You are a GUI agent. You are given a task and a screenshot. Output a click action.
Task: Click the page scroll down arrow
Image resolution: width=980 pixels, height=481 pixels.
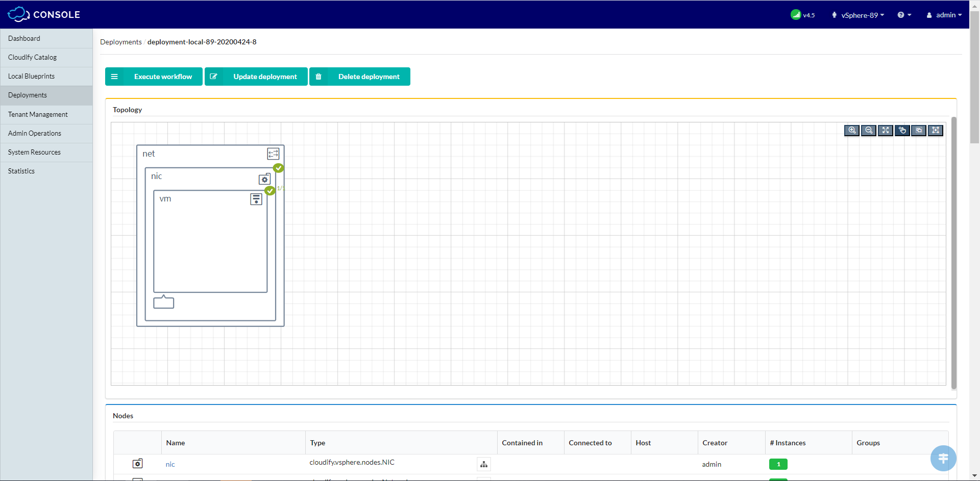click(974, 476)
